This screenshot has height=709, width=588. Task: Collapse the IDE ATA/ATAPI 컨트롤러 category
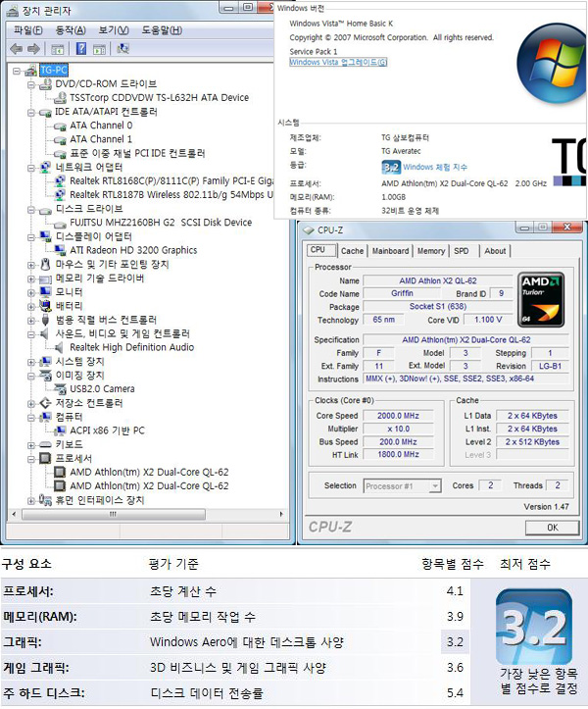(30, 112)
